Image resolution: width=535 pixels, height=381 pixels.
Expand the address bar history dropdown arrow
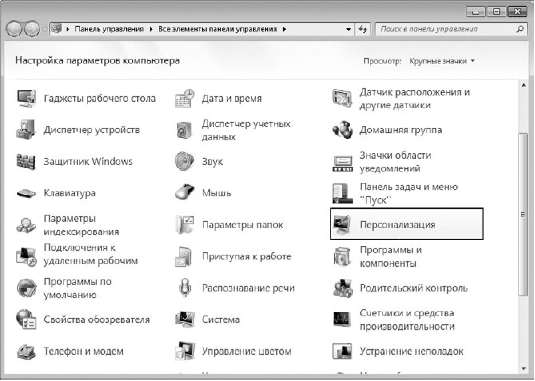348,29
